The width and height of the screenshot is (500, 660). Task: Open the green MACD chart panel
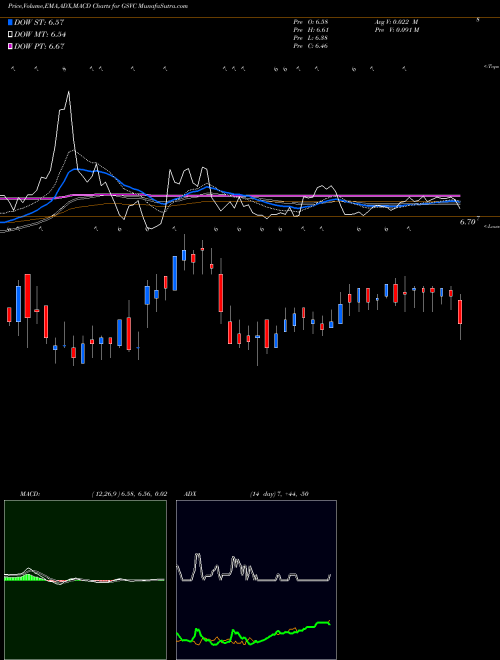(85, 580)
